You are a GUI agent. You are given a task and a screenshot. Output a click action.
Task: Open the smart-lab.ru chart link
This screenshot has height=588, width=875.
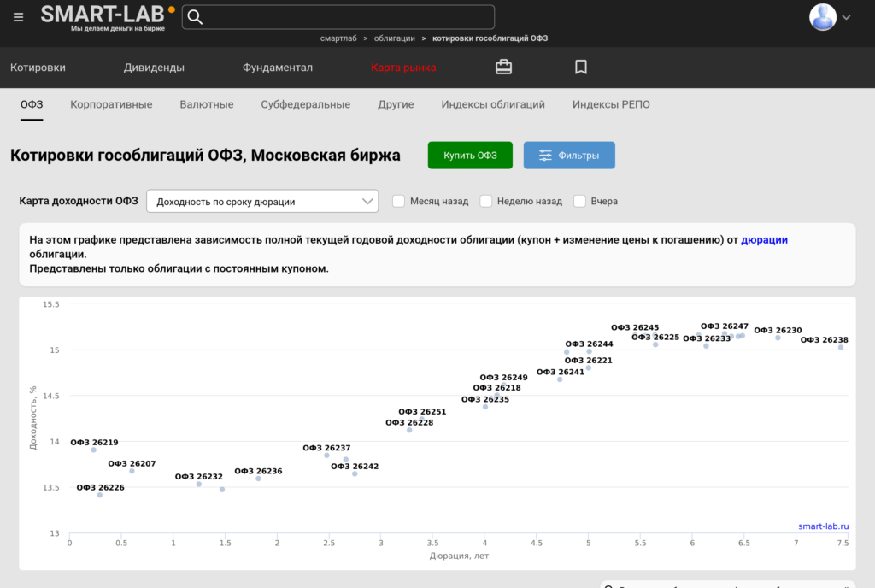pos(823,526)
